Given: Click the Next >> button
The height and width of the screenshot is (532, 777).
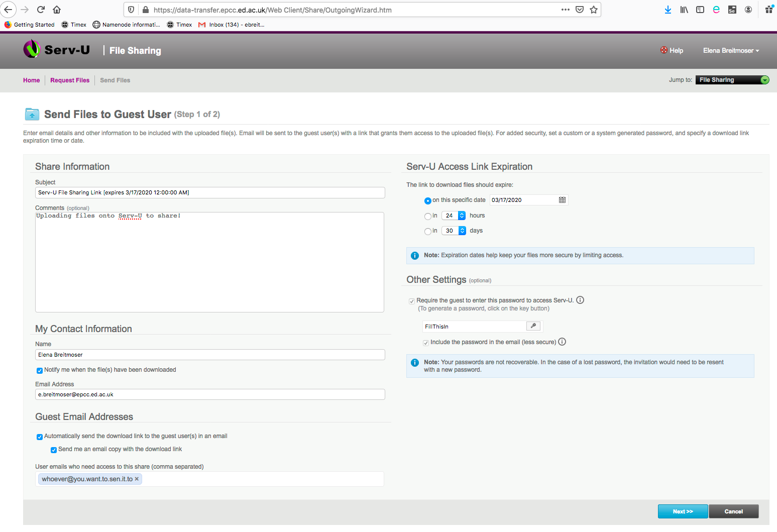Looking at the screenshot, I should (683, 511).
